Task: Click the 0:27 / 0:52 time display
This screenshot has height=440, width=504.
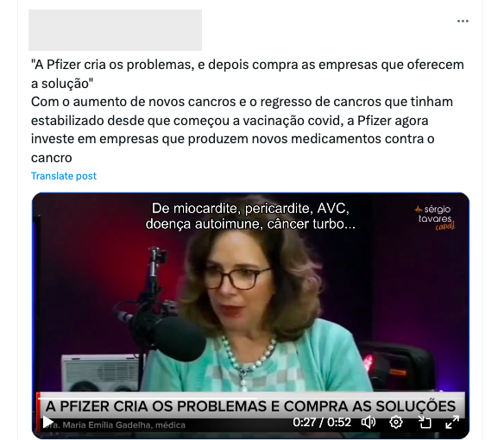Action: coord(322,422)
